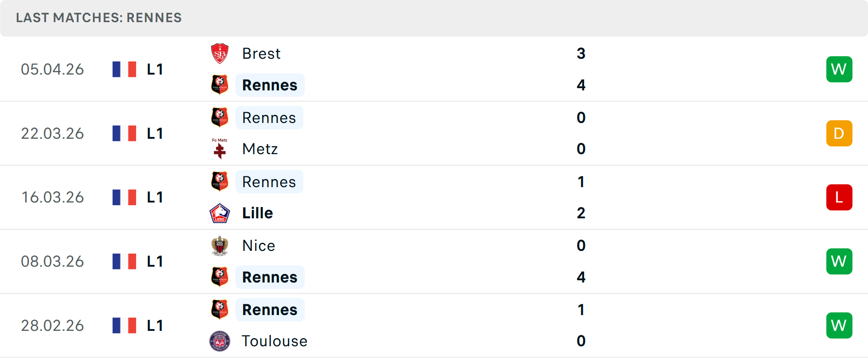Click the Brest team name text
This screenshot has width=868, height=358.
(x=261, y=53)
